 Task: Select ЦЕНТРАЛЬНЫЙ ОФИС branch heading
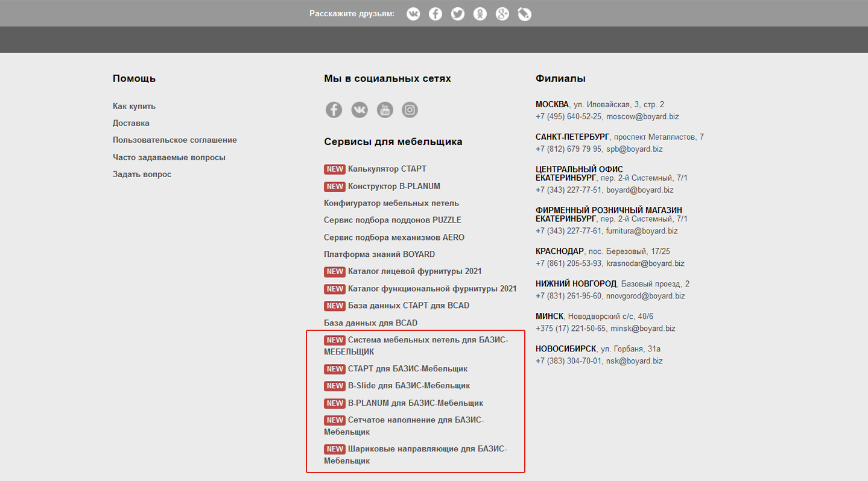[x=579, y=169]
